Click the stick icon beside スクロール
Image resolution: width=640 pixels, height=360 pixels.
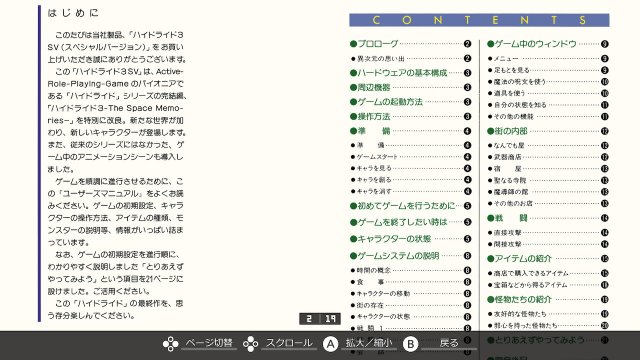pos(250,344)
